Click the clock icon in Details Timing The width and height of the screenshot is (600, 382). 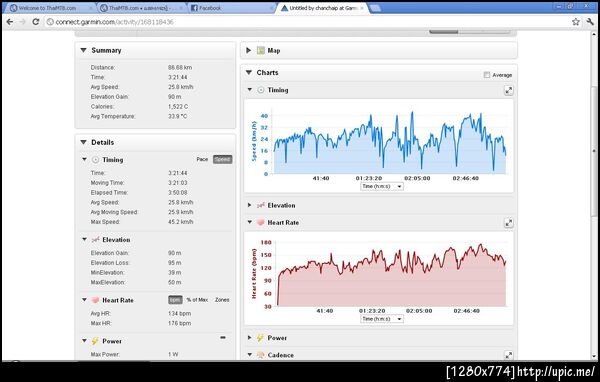pos(95,160)
